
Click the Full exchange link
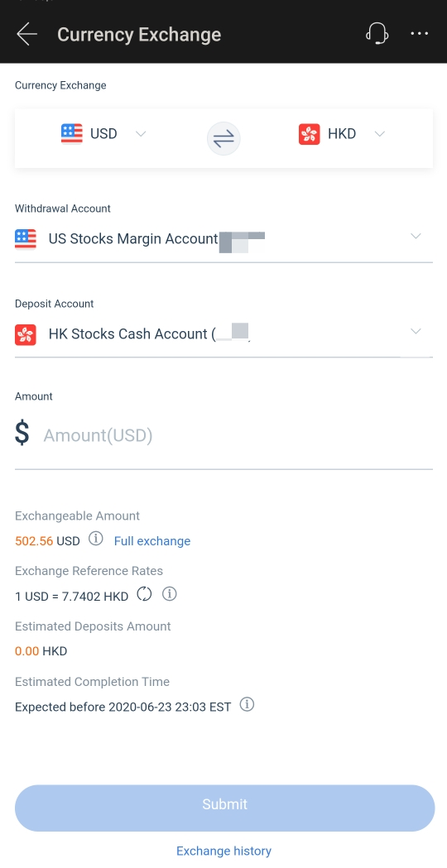152,541
